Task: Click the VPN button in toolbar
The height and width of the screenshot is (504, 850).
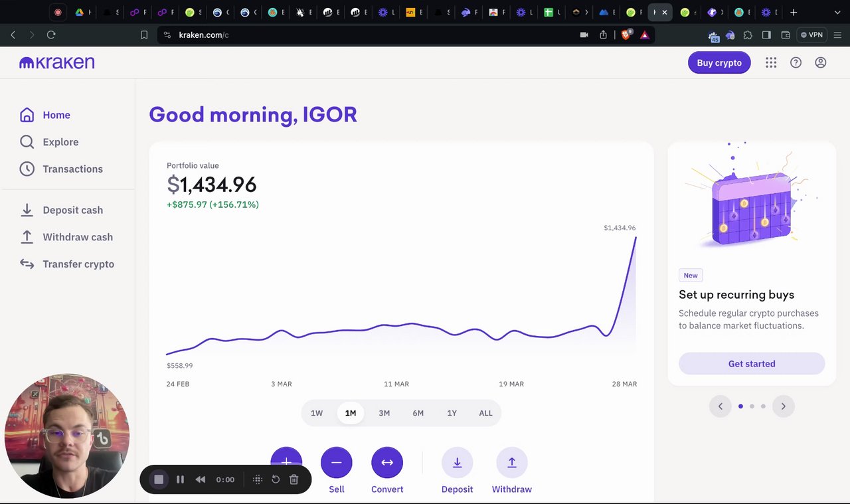Action: (811, 35)
